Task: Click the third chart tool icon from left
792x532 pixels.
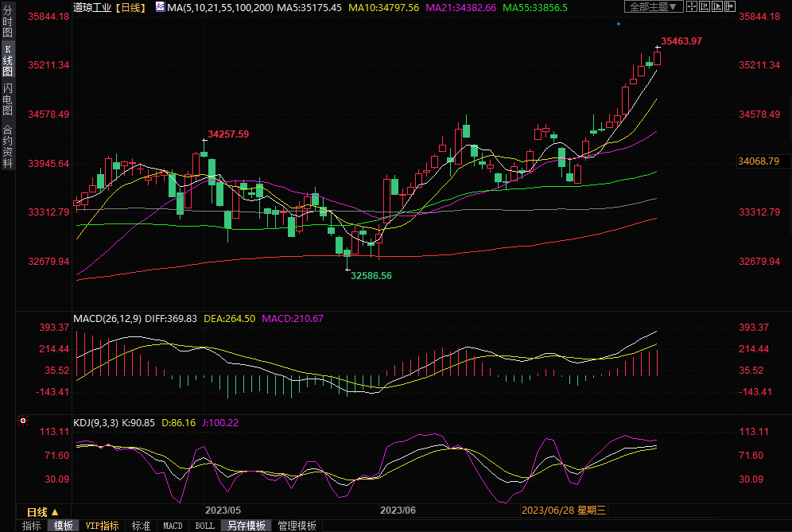Action: [x=717, y=6]
